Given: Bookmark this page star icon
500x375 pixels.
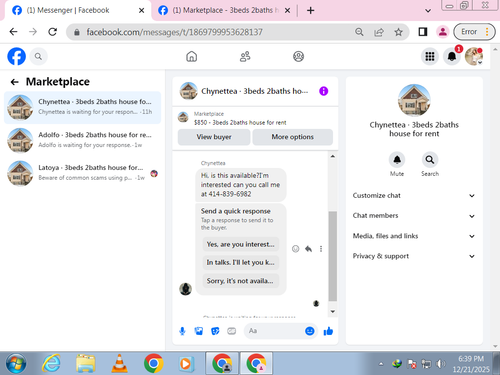Looking at the screenshot, I should click(x=398, y=32).
